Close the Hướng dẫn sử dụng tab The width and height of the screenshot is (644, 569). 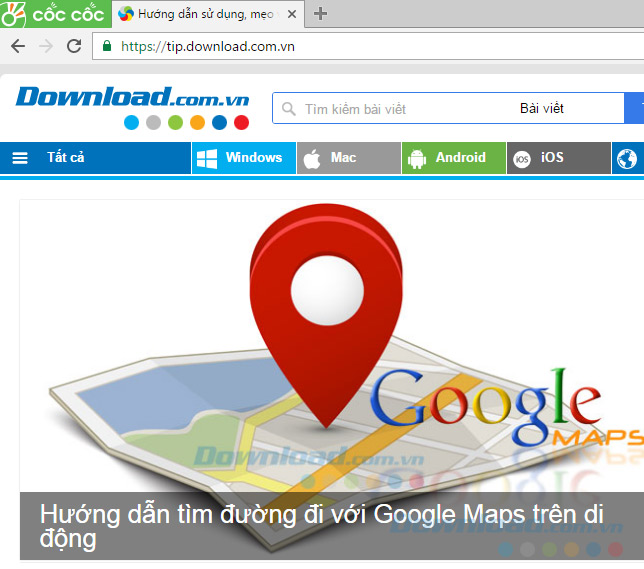coord(292,14)
